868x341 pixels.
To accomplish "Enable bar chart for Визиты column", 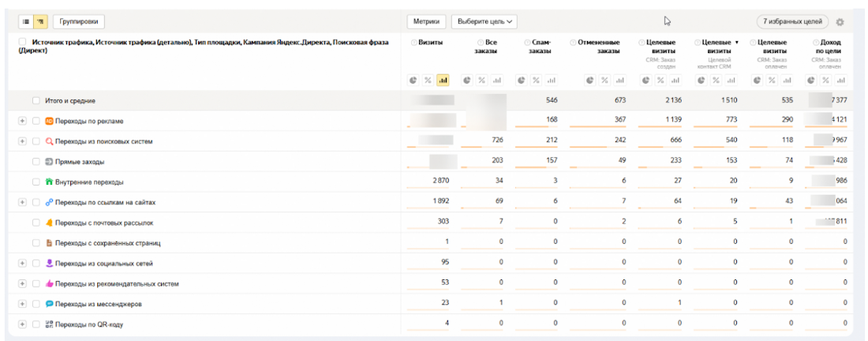I will coord(443,80).
